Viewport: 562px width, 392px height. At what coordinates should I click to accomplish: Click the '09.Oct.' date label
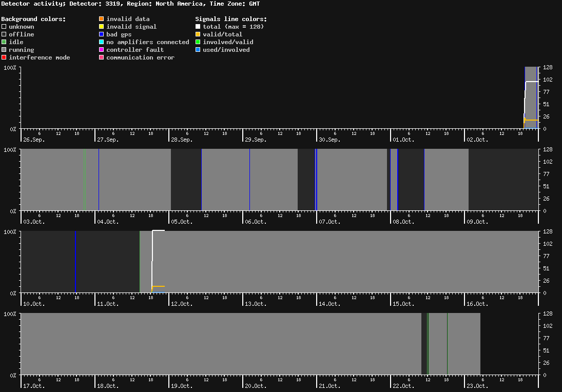coord(477,222)
